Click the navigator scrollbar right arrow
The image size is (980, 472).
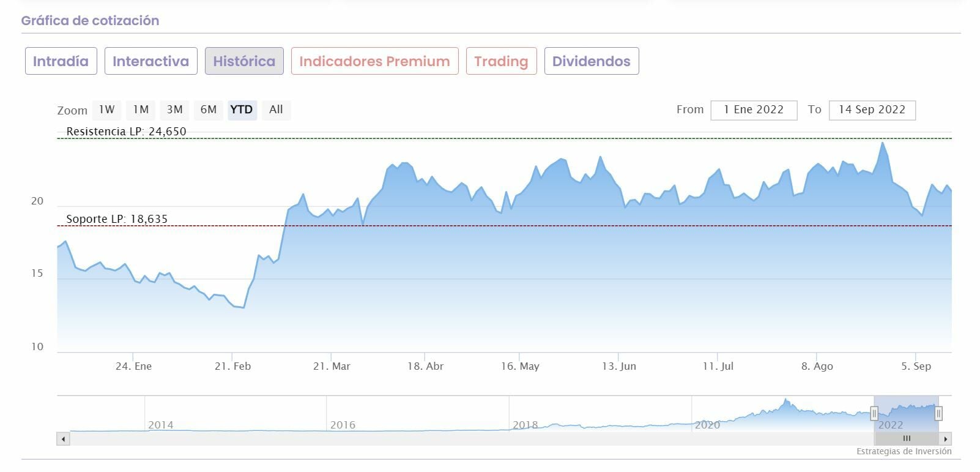pos(946,439)
